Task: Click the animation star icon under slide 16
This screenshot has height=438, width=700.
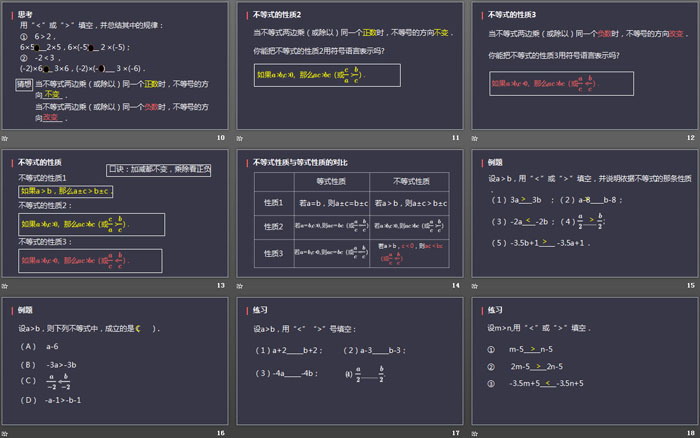Action: point(5,432)
